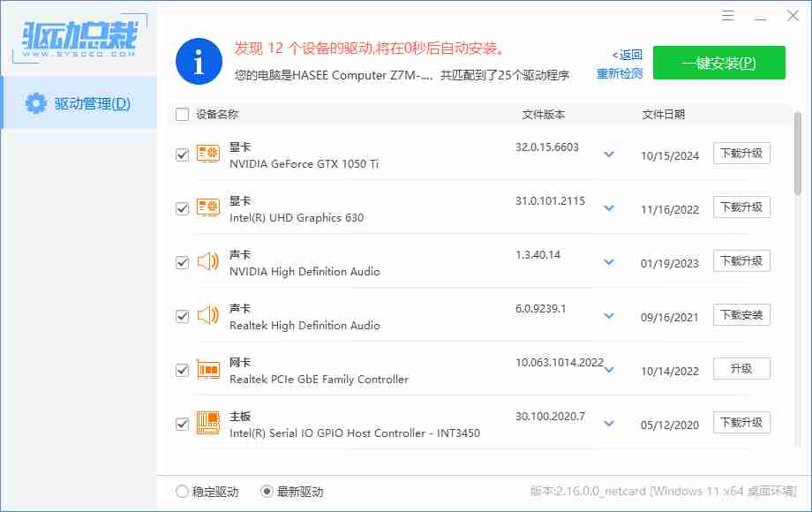This screenshot has width=812, height=512.
Task: Select the 稳定驱动 radio button
Action: (182, 492)
